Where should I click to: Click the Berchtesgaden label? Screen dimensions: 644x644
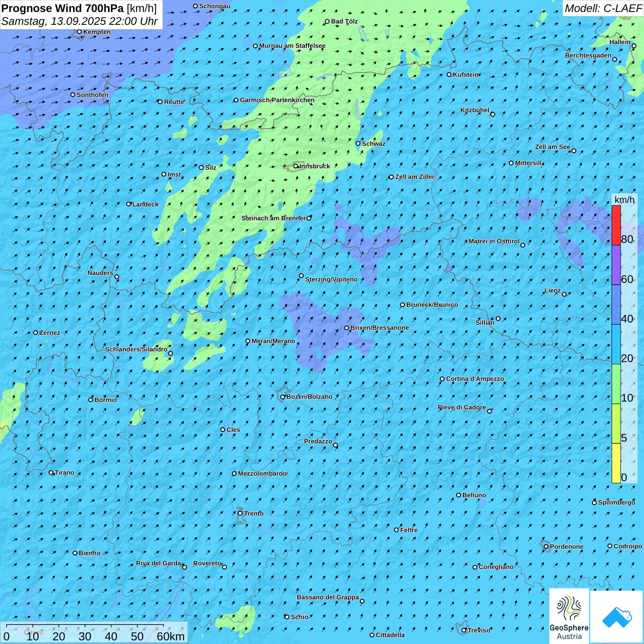(588, 56)
